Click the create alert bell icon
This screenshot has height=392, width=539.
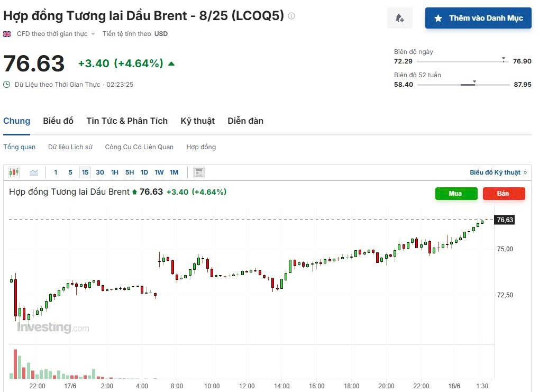pos(400,19)
